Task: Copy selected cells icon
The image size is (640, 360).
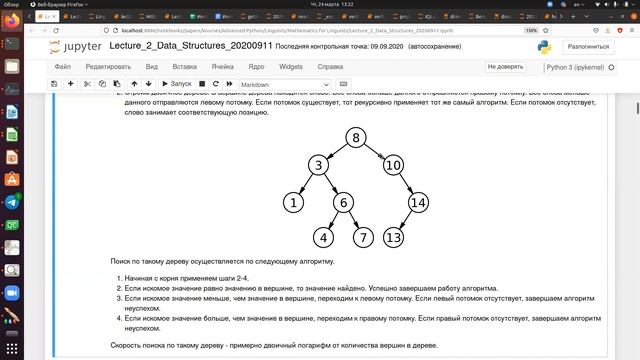Action: [102, 84]
